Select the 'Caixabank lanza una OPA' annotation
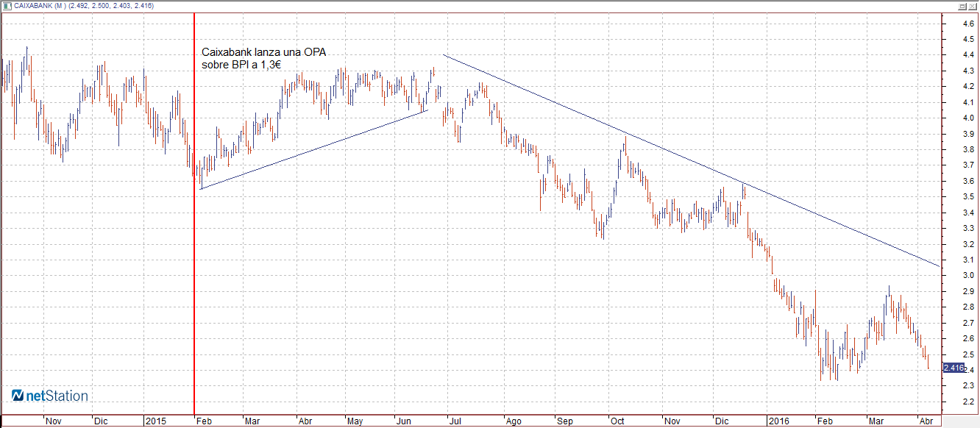Viewport: 980px width, 428px height. [x=263, y=59]
